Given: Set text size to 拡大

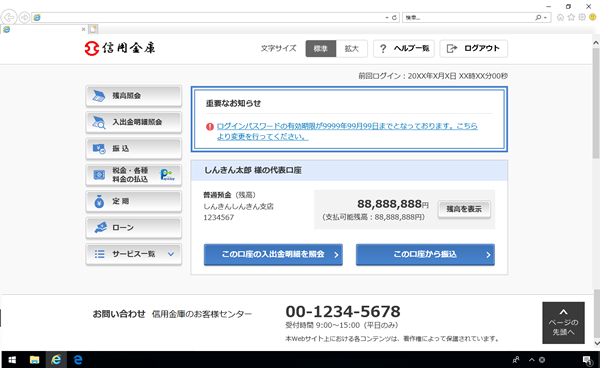Looking at the screenshot, I should [x=352, y=49].
